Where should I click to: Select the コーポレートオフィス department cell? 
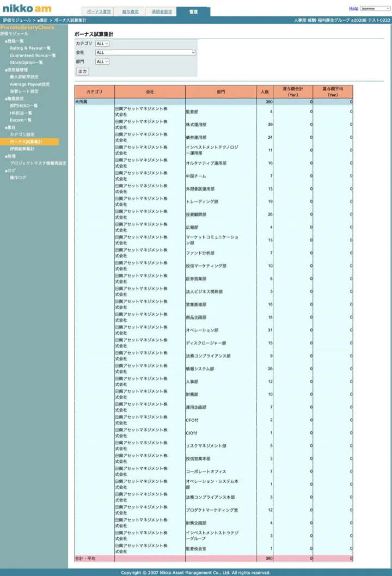point(221,471)
